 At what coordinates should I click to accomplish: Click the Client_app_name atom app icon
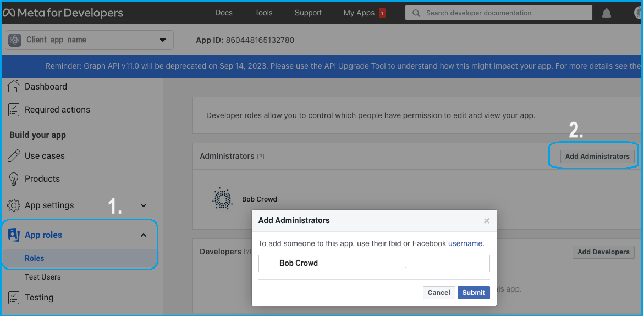(x=15, y=40)
